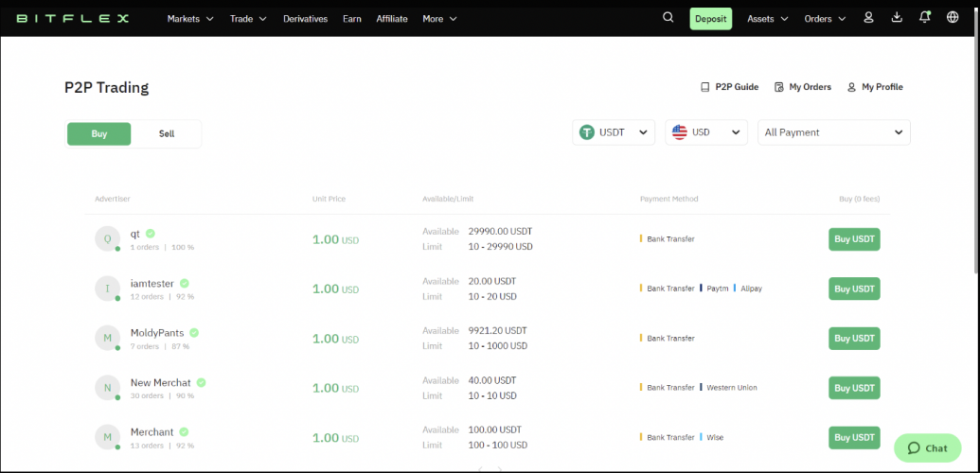Open the USDT crypto selector

(614, 132)
